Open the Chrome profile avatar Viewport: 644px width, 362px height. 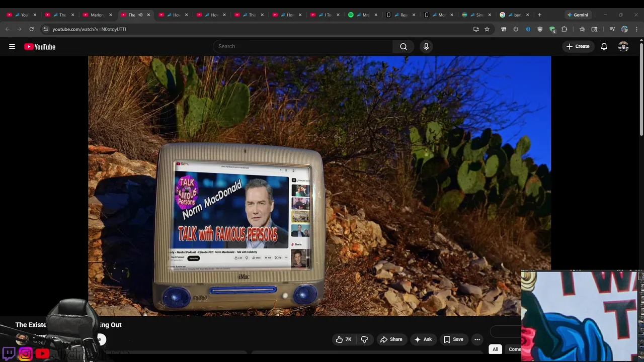click(624, 29)
